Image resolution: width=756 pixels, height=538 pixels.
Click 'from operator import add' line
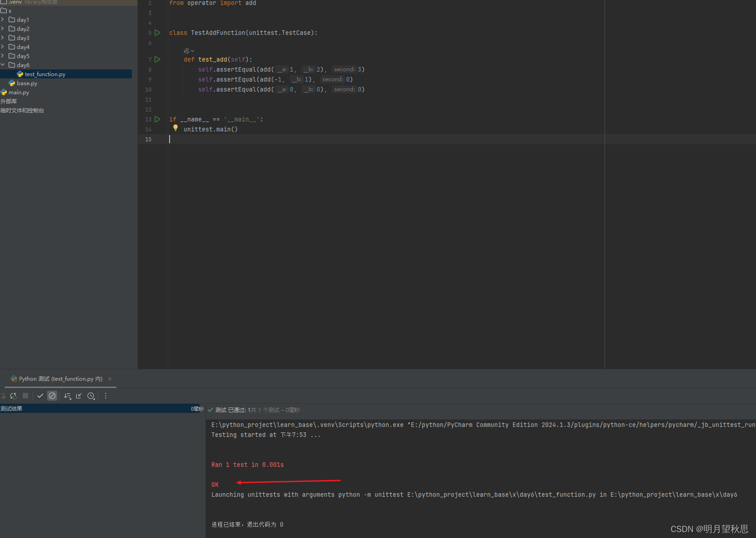point(213,3)
